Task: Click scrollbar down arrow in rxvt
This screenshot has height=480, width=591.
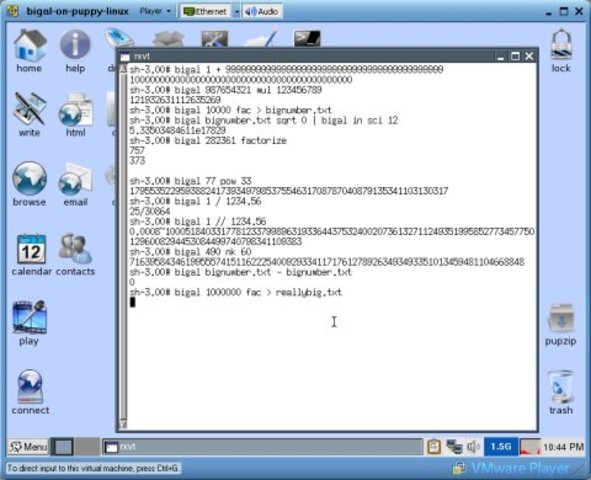Action: (x=123, y=425)
